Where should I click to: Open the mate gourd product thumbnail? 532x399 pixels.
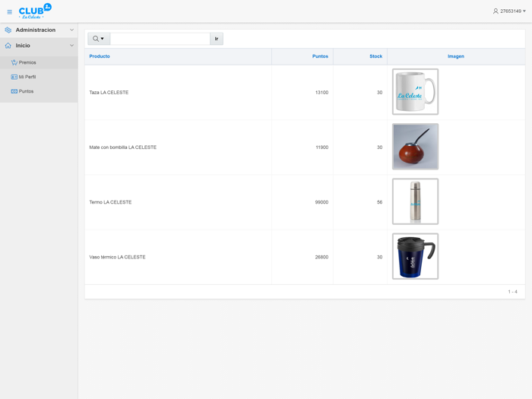[x=415, y=147]
